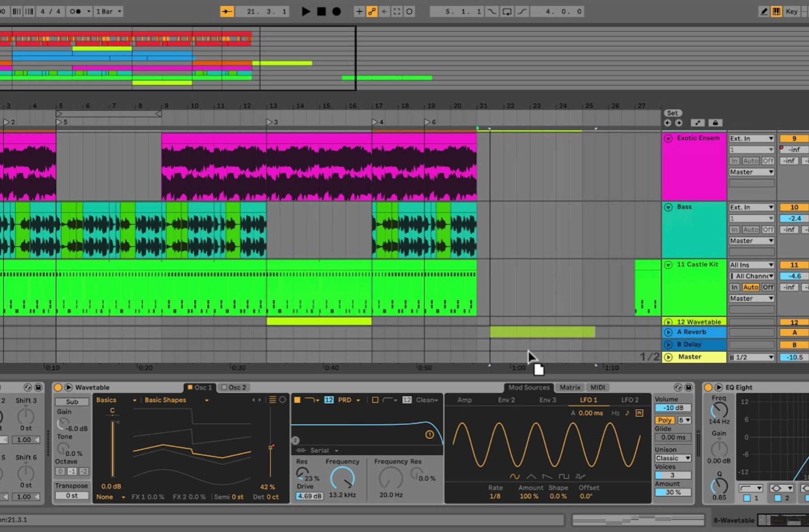The image size is (809, 532).
Task: Toggle the computer MIDI keyboard icon
Action: pyautogui.click(x=776, y=11)
